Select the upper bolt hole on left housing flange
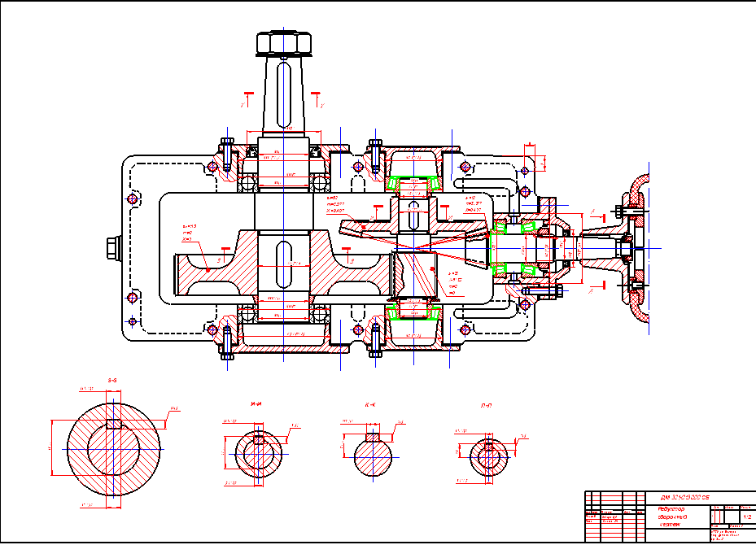The height and width of the screenshot is (545, 756). [132, 198]
